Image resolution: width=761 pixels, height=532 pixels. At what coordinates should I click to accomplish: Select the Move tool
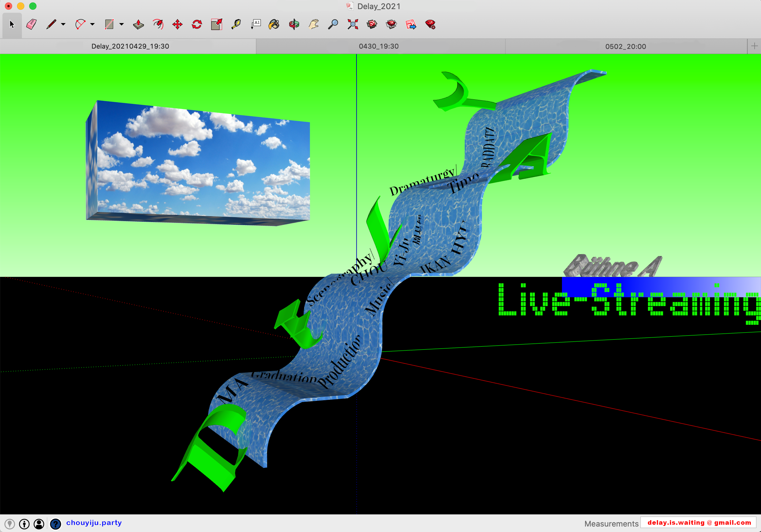click(x=177, y=24)
